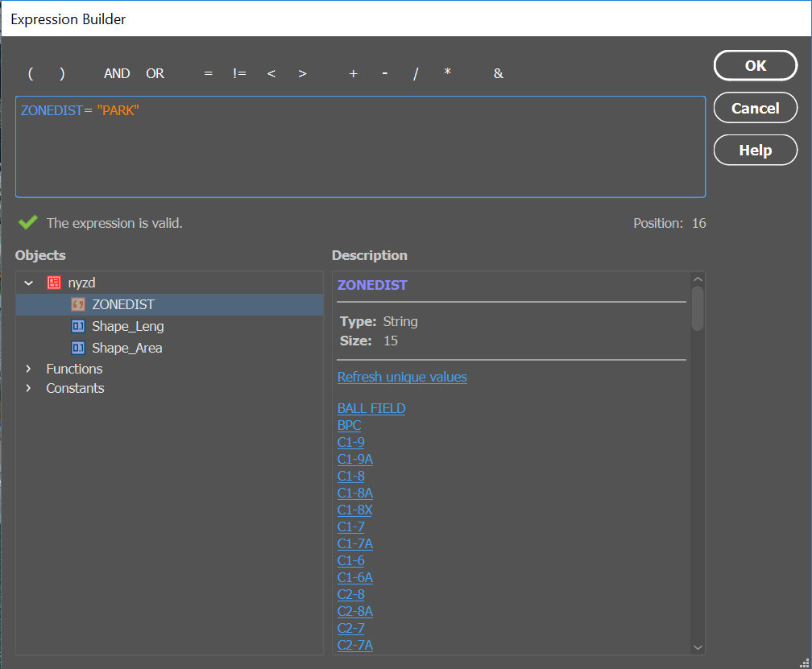Select the Shape_Leng field

(127, 327)
